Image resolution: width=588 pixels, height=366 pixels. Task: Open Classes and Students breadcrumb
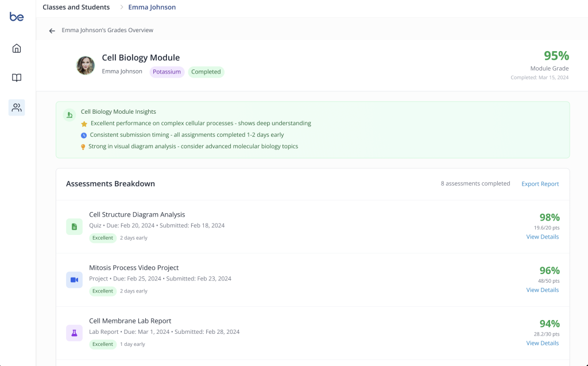click(x=76, y=7)
